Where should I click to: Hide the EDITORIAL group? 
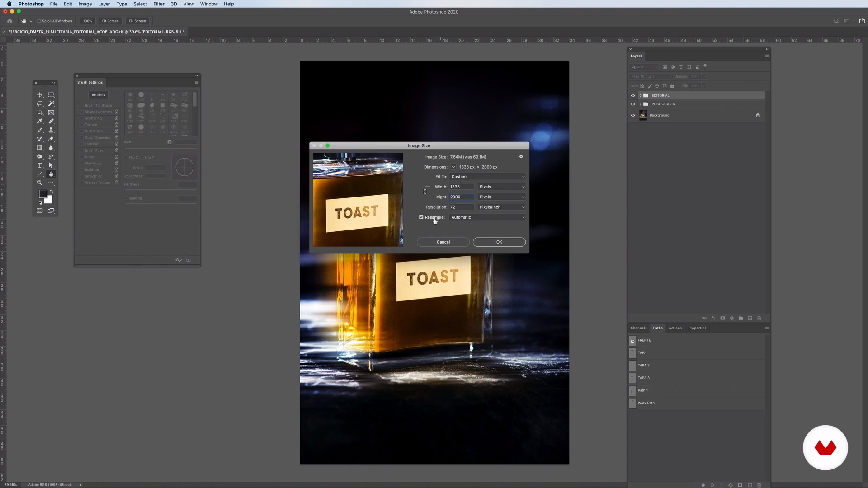click(633, 95)
